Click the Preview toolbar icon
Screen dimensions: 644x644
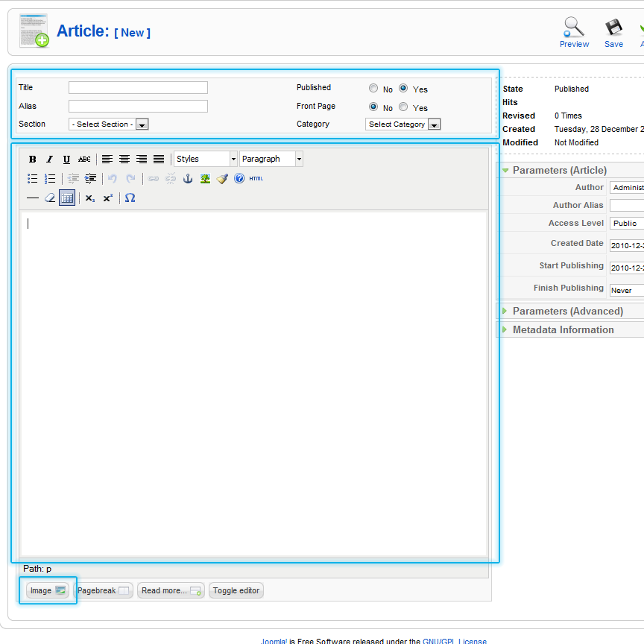pyautogui.click(x=574, y=33)
